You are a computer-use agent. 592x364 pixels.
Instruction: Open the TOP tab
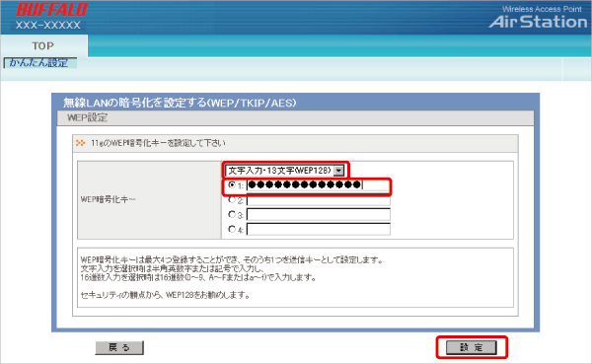point(43,45)
